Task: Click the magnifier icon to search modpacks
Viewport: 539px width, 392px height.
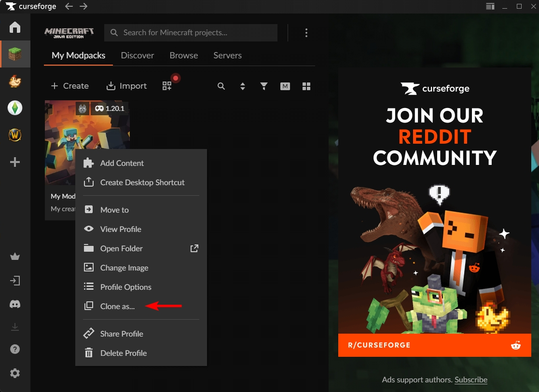Action: (221, 86)
